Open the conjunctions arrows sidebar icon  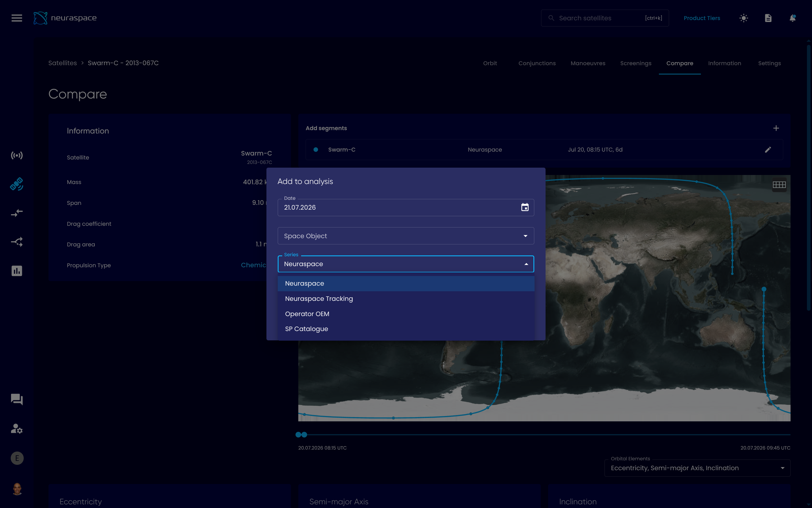[17, 213]
